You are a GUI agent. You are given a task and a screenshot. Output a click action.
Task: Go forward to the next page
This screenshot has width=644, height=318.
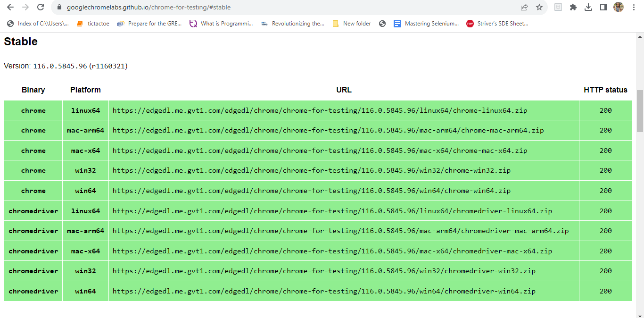[x=25, y=7]
